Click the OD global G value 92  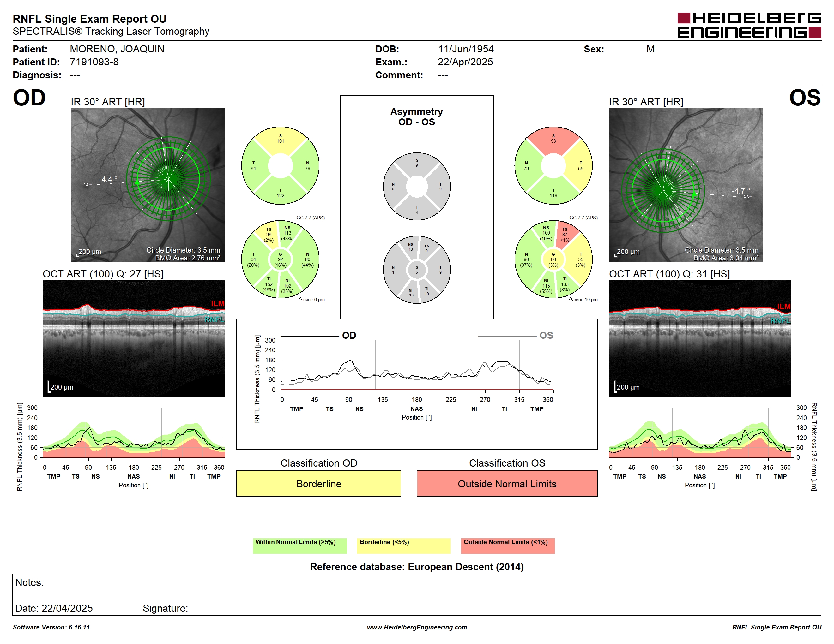[280, 259]
